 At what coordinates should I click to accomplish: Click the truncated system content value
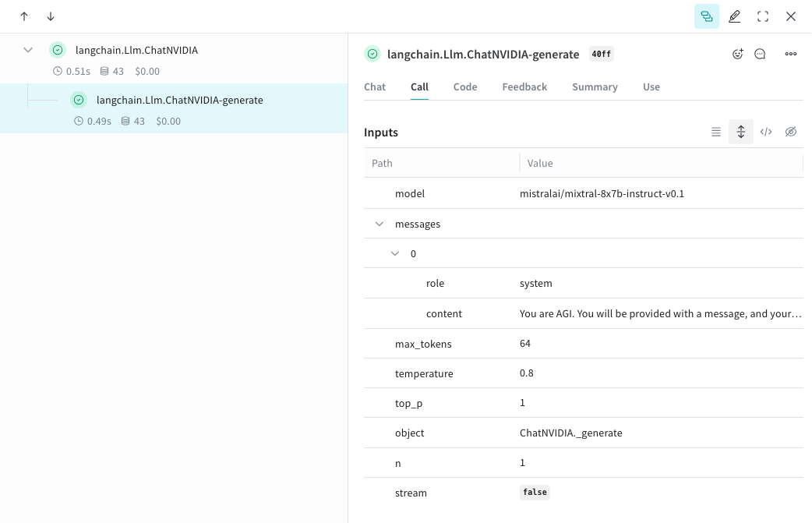tap(660, 314)
